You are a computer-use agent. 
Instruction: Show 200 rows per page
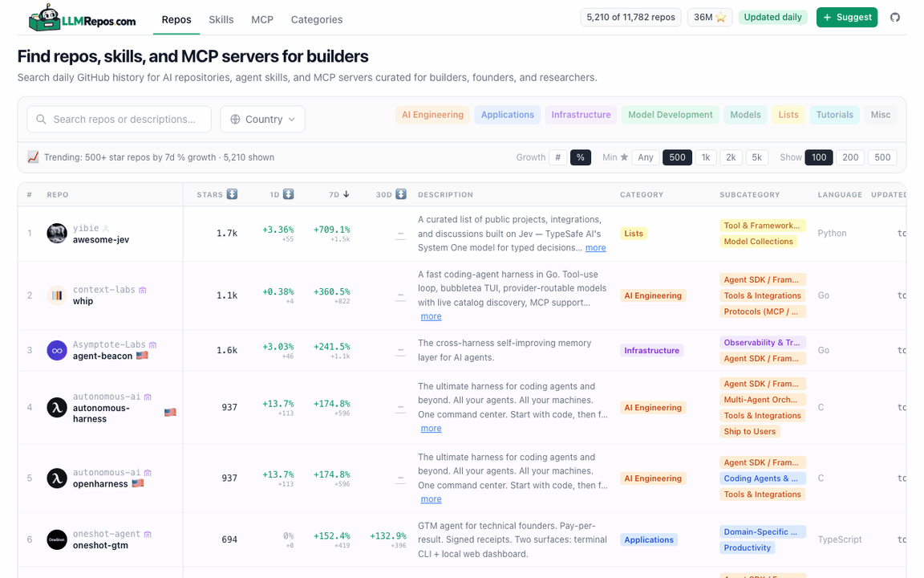[x=850, y=157]
